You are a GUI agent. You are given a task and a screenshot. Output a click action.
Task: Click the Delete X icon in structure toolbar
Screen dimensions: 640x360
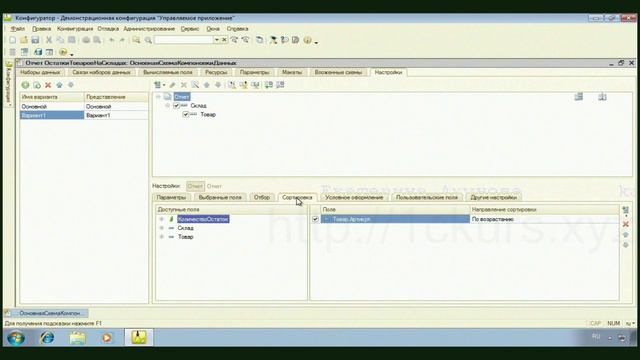184,85
